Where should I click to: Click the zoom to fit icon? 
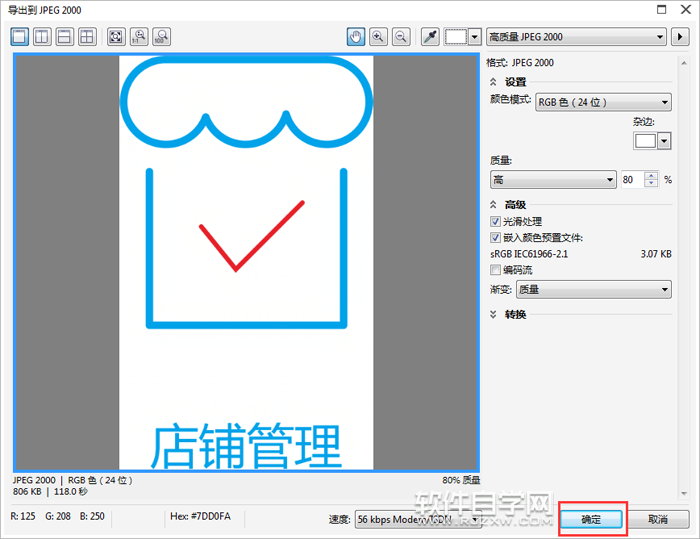click(x=116, y=37)
